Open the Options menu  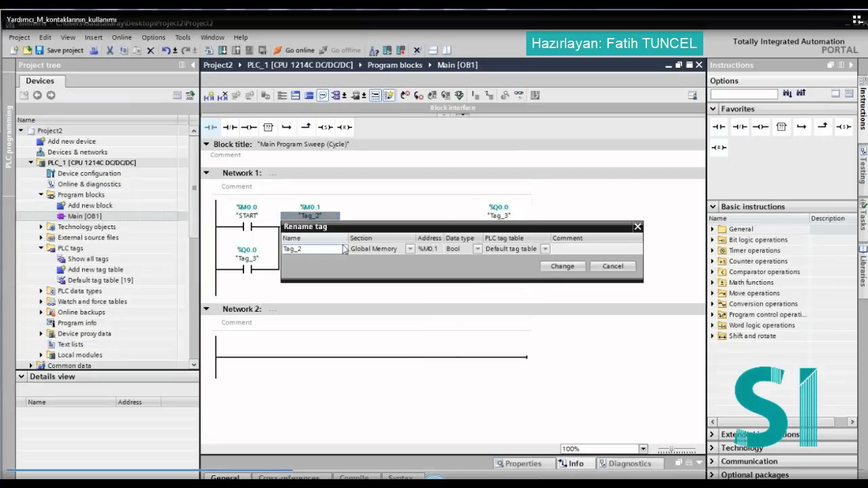point(153,37)
